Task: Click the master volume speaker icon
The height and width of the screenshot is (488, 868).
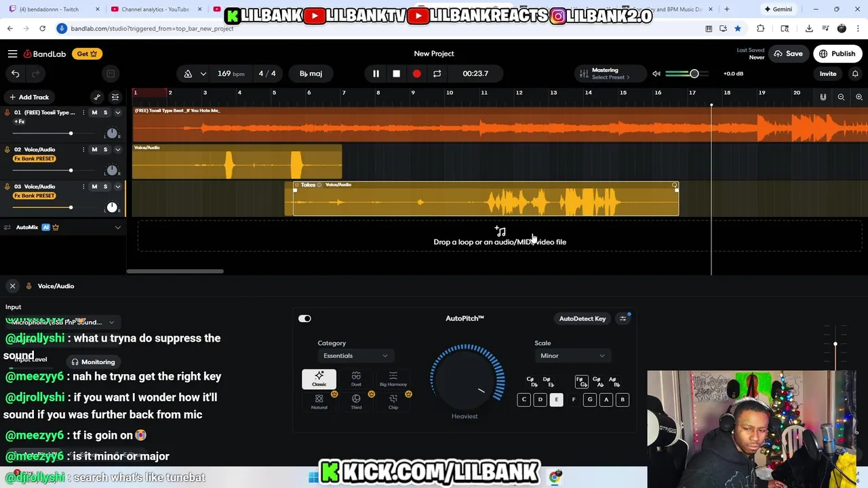Action: [x=656, y=73]
